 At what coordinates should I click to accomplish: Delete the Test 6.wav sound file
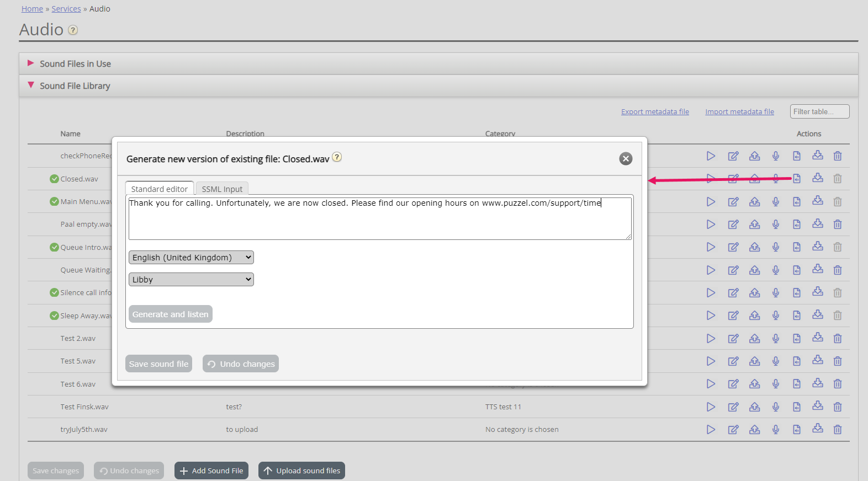[838, 384]
